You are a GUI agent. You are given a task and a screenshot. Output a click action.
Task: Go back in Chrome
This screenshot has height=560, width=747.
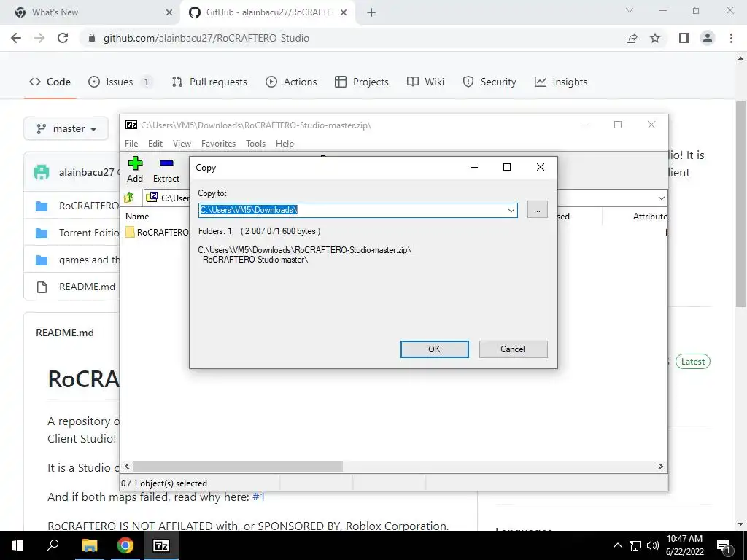point(16,38)
